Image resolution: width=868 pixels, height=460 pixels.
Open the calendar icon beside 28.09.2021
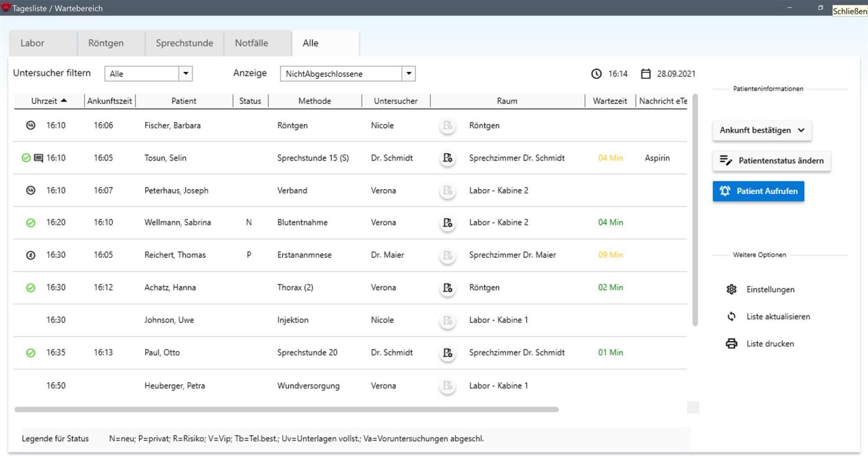645,74
